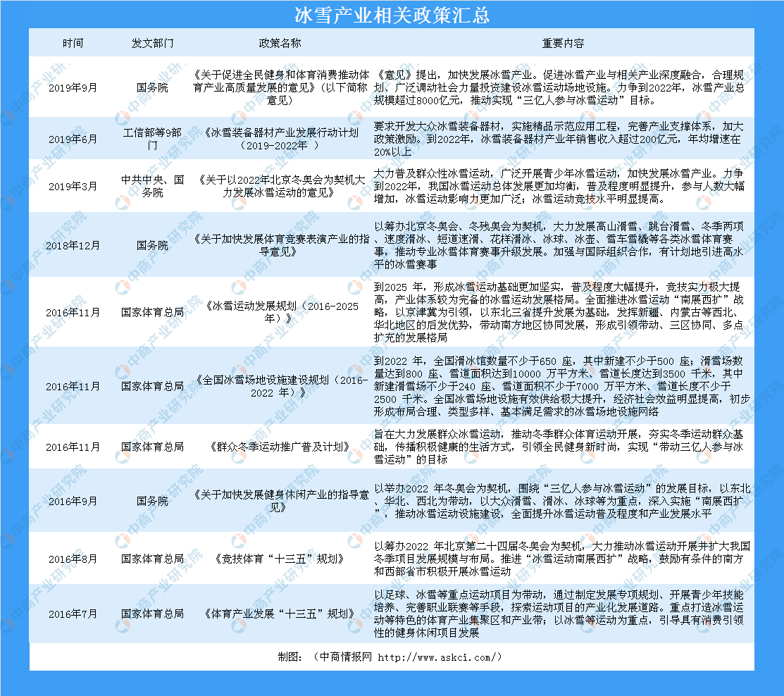Select "国务院" in the 2016年9月 row
784x696 pixels.
click(152, 501)
